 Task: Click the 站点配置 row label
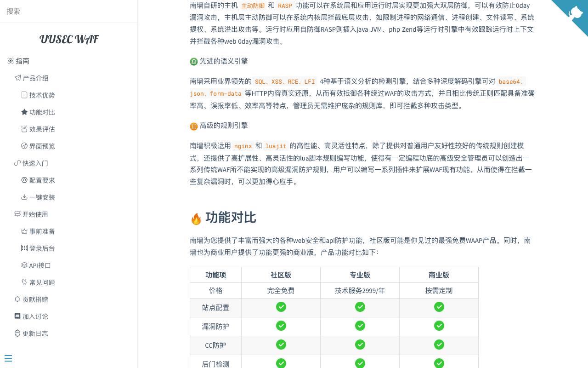click(x=215, y=307)
